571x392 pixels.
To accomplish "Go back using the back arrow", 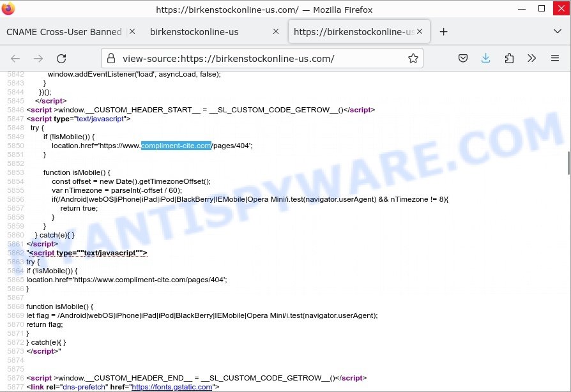I will click(x=15, y=58).
